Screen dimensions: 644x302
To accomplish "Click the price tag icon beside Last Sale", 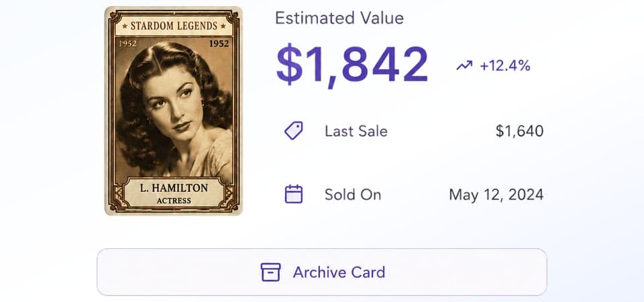I will [x=294, y=131].
